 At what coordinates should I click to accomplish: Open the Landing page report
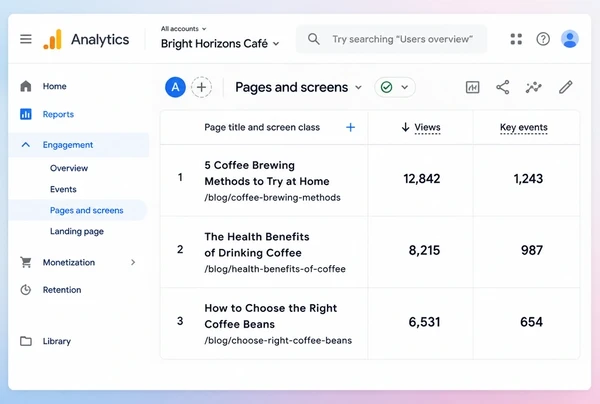(x=77, y=231)
